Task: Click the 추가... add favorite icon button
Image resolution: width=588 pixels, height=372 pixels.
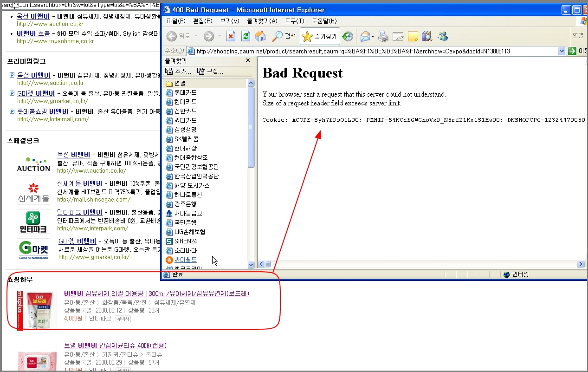Action: point(178,71)
